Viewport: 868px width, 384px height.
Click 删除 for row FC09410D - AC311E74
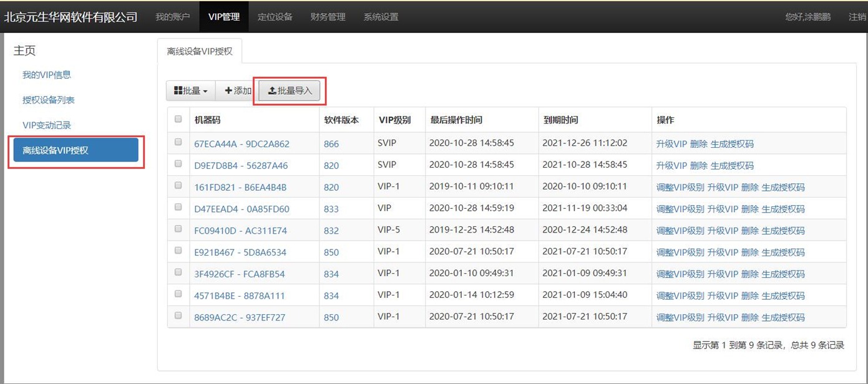749,231
